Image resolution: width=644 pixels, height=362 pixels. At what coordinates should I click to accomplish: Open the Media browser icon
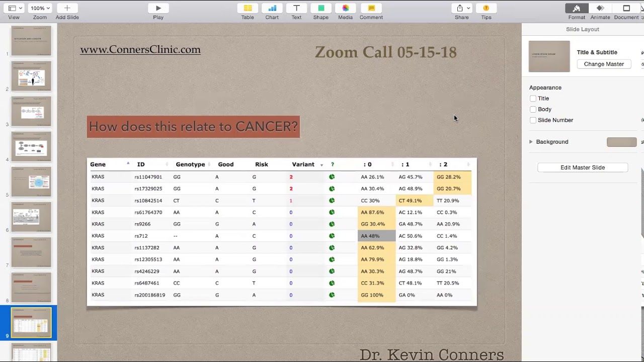pyautogui.click(x=345, y=8)
